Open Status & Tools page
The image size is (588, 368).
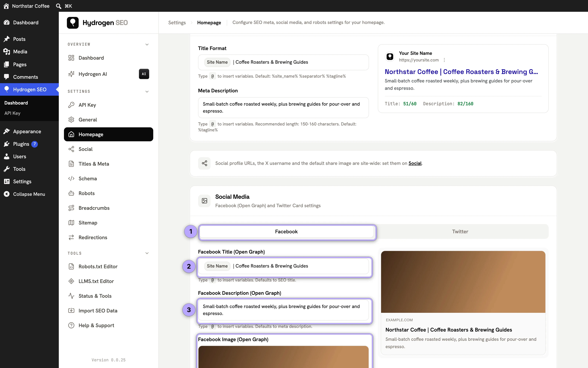click(x=108, y=296)
